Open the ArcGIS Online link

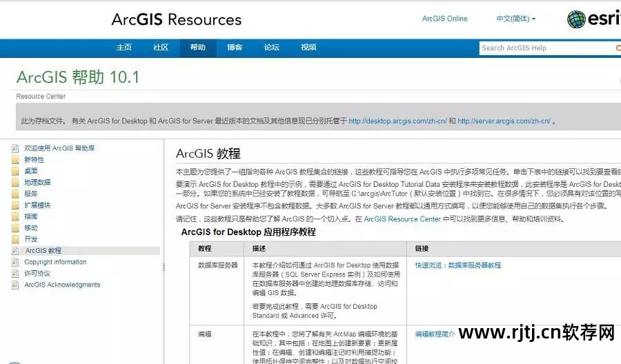tap(445, 19)
